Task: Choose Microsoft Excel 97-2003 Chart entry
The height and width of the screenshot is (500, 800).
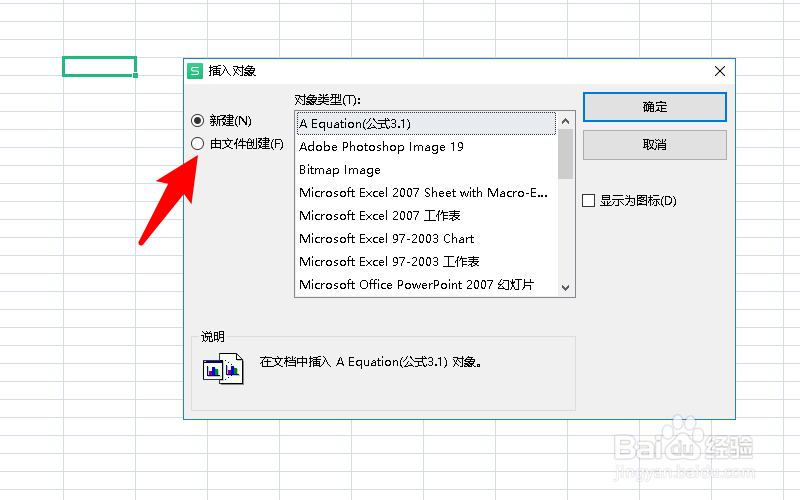Action: click(426, 239)
